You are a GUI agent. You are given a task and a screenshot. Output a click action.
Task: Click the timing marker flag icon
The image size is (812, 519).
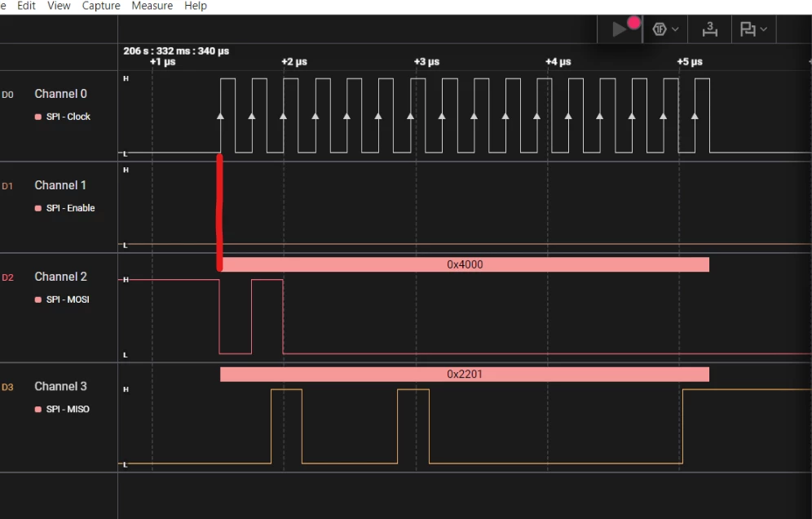(748, 29)
